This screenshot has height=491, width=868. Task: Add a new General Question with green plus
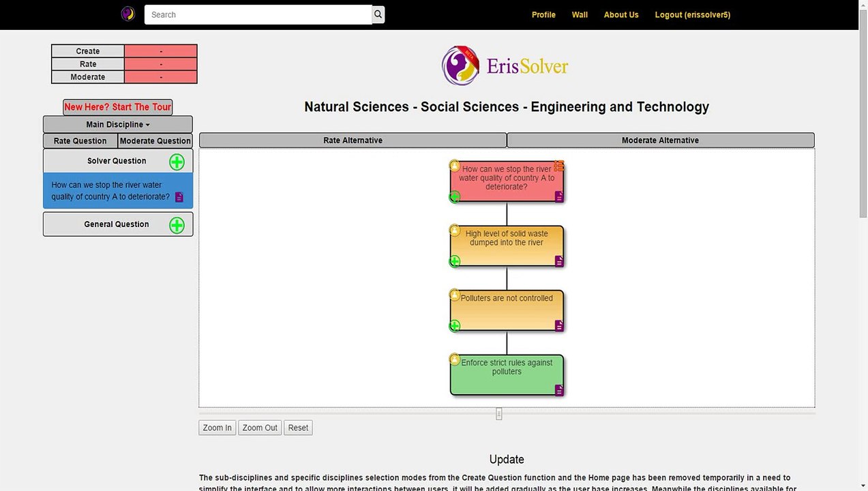tap(177, 225)
